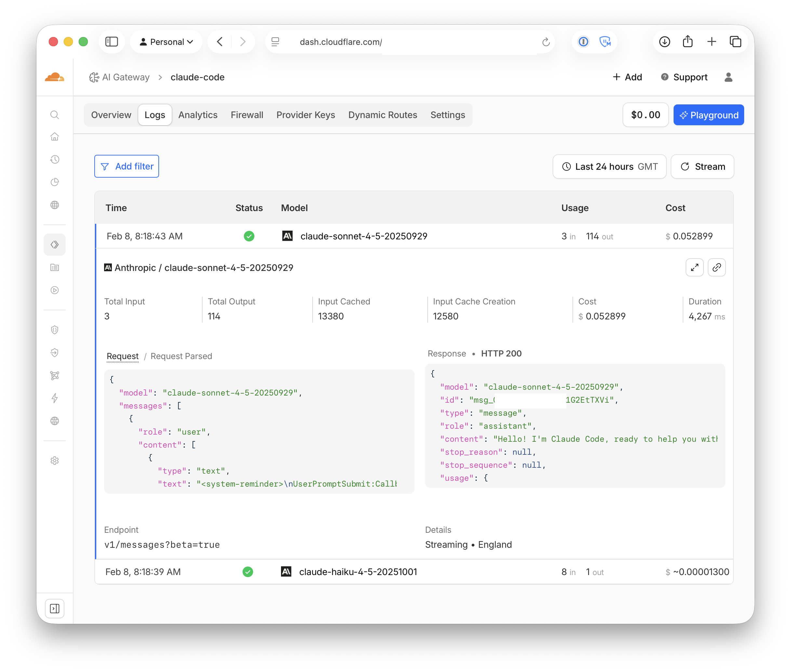Enable Stream for live log updates
This screenshot has width=791, height=672.
pos(702,167)
